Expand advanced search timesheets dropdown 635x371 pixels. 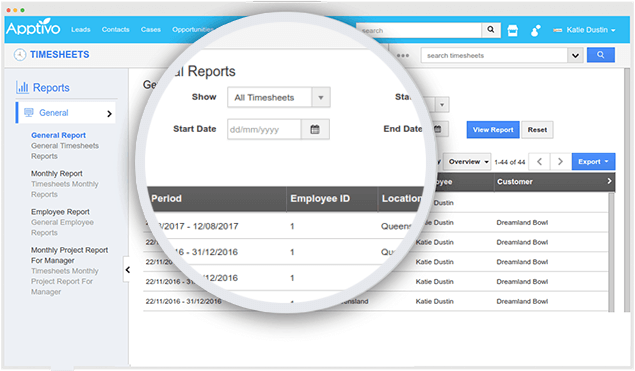click(575, 55)
